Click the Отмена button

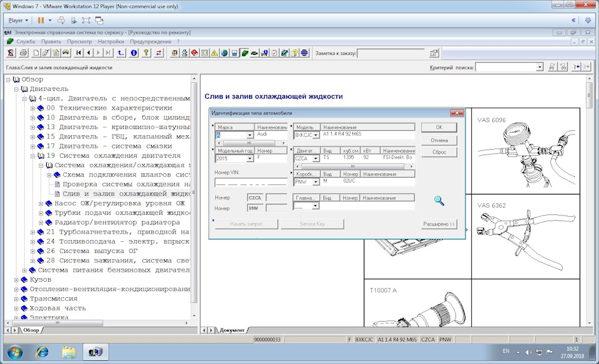coord(439,140)
